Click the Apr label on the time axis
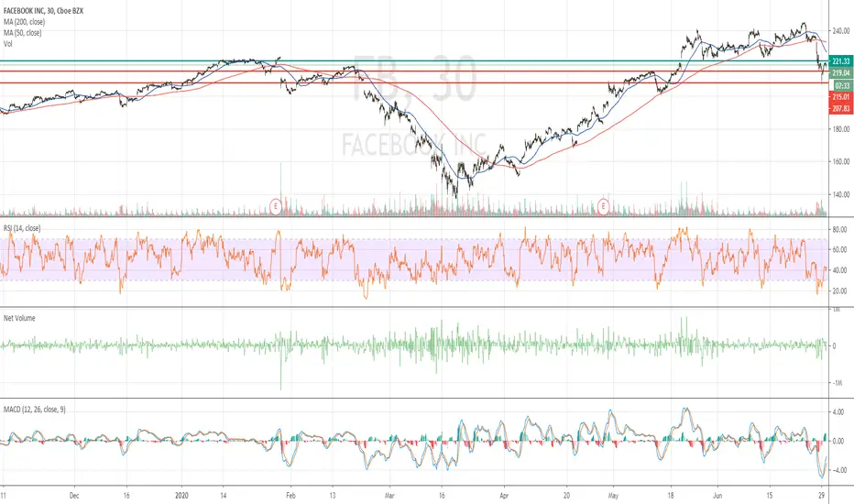Viewport: 854px width, 504px height. click(x=504, y=496)
